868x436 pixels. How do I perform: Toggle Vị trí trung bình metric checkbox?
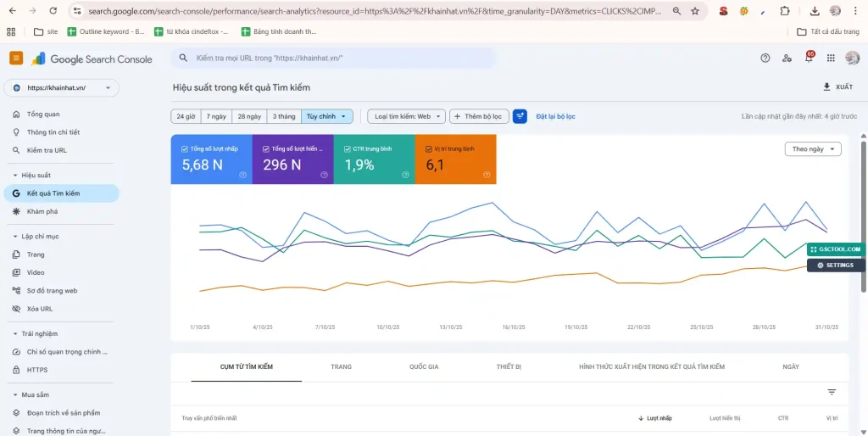coord(429,148)
